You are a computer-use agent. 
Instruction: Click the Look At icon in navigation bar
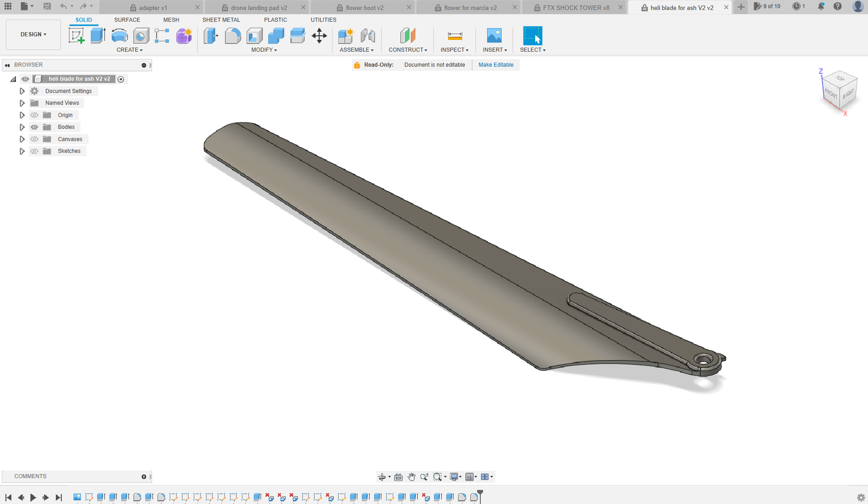tap(398, 477)
